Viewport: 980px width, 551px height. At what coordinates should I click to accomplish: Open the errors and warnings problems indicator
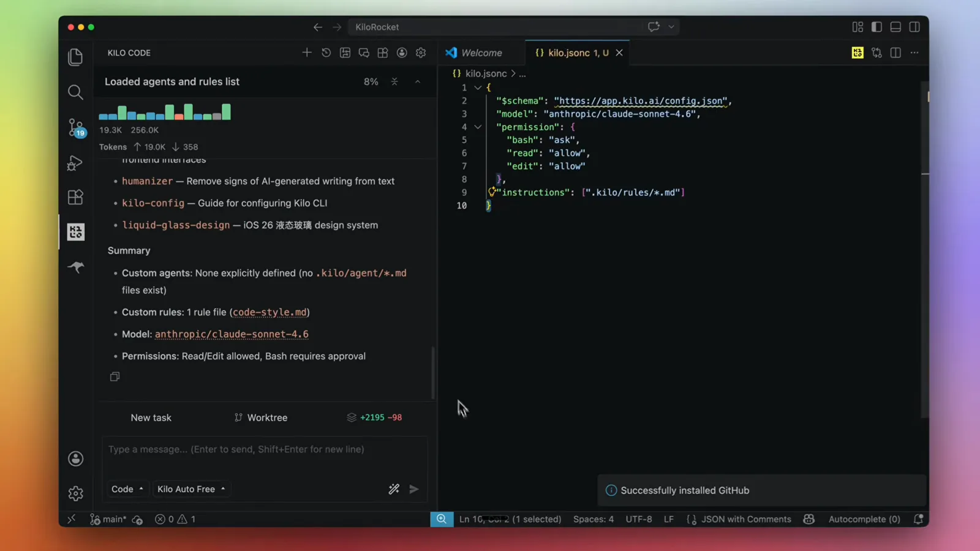pyautogui.click(x=175, y=519)
